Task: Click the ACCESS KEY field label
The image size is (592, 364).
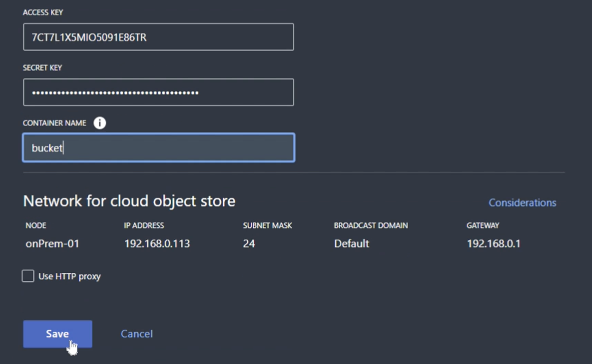Action: [43, 12]
